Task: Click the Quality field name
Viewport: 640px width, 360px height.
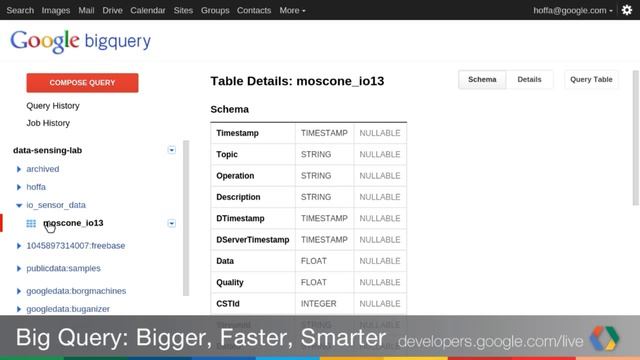Action: coord(230,282)
